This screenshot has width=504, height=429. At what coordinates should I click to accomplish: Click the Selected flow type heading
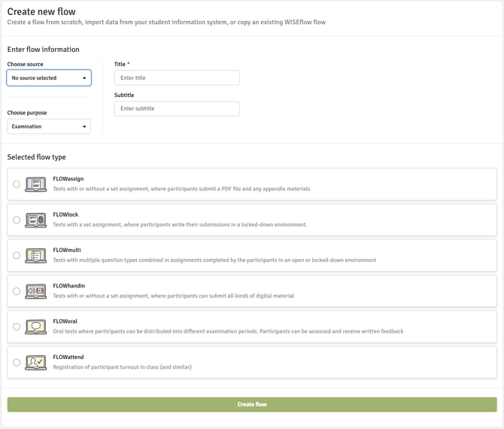point(37,157)
